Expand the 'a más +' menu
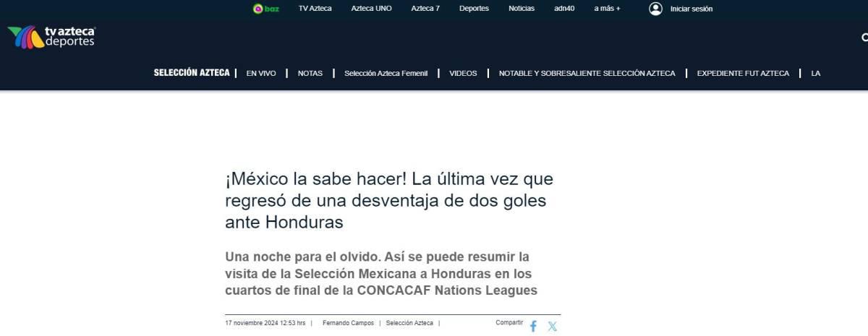868x336 pixels. point(607,9)
